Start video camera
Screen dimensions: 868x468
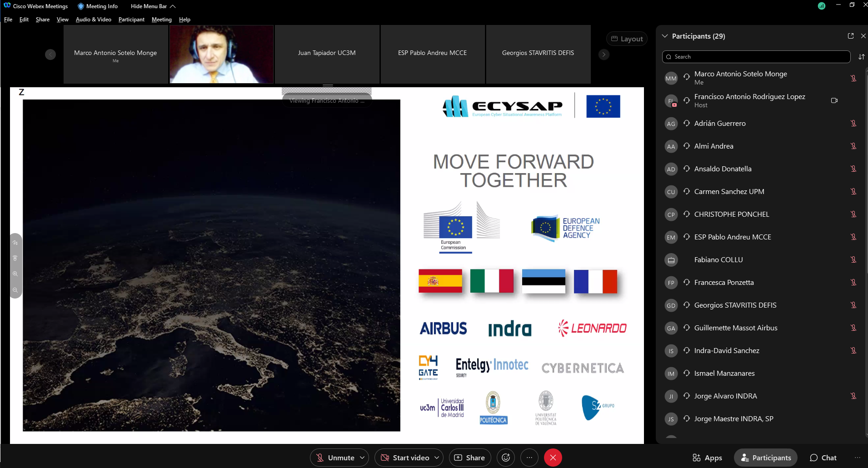(x=405, y=458)
